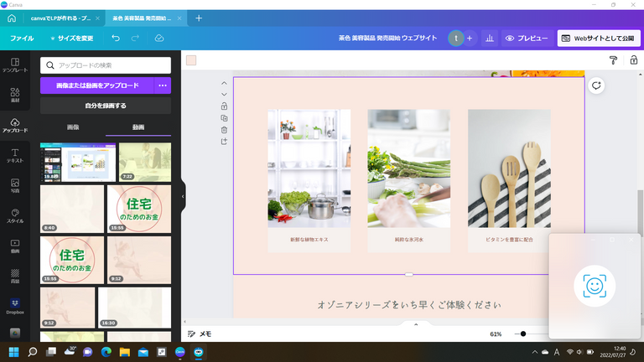The width and height of the screenshot is (644, 362).
Task: Open the テキスト text sidebar panel
Action: pos(14,155)
